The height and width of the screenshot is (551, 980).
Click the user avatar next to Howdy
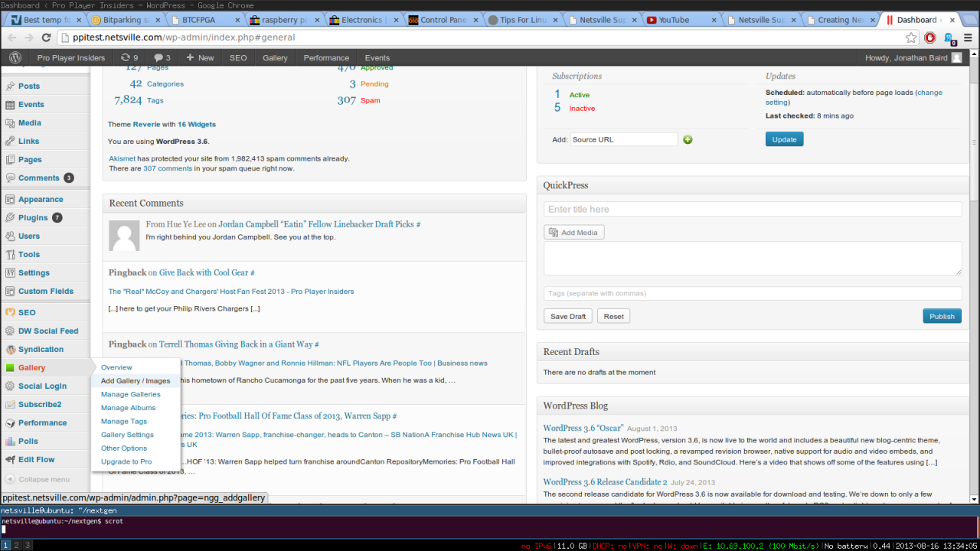pos(956,57)
